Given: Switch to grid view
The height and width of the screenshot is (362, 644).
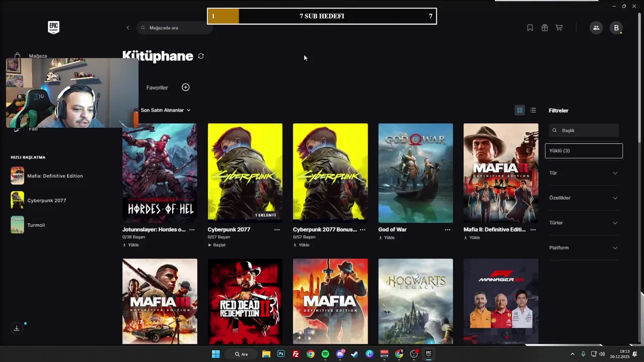Looking at the screenshot, I should coord(520,110).
